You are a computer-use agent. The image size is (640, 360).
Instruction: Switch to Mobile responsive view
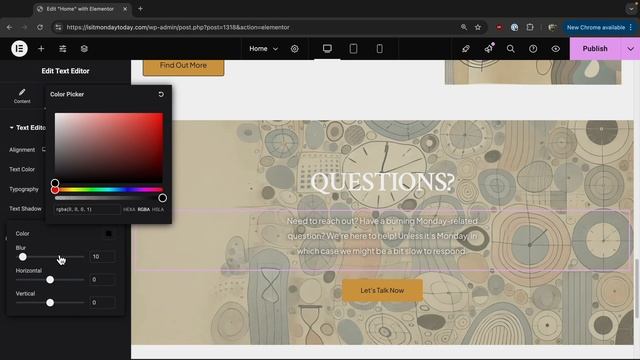click(x=379, y=49)
